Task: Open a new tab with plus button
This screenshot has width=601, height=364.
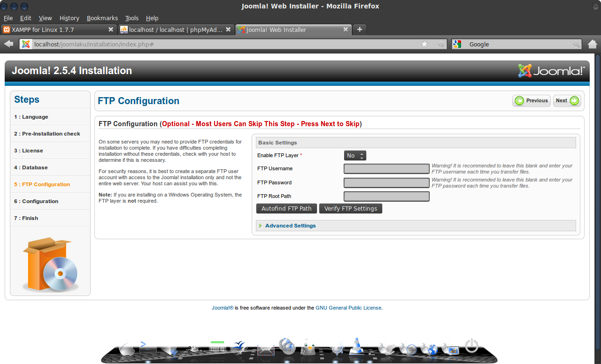Action: pos(360,30)
